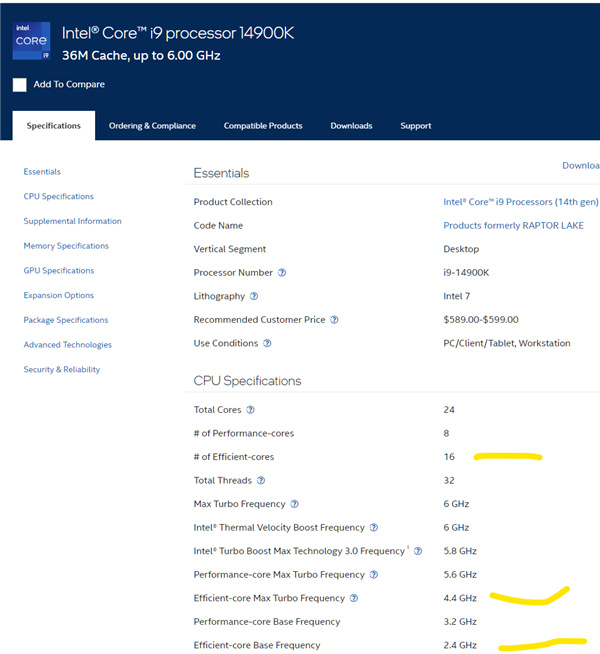Show help tooltip for Total Threads
This screenshot has height=654, width=600.
(261, 480)
